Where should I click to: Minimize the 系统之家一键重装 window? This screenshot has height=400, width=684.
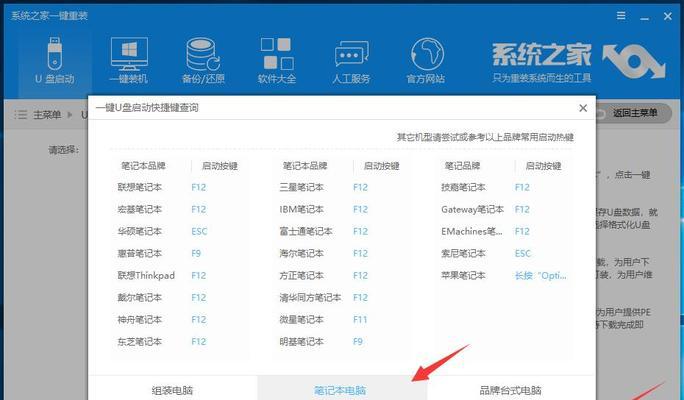[x=645, y=17]
